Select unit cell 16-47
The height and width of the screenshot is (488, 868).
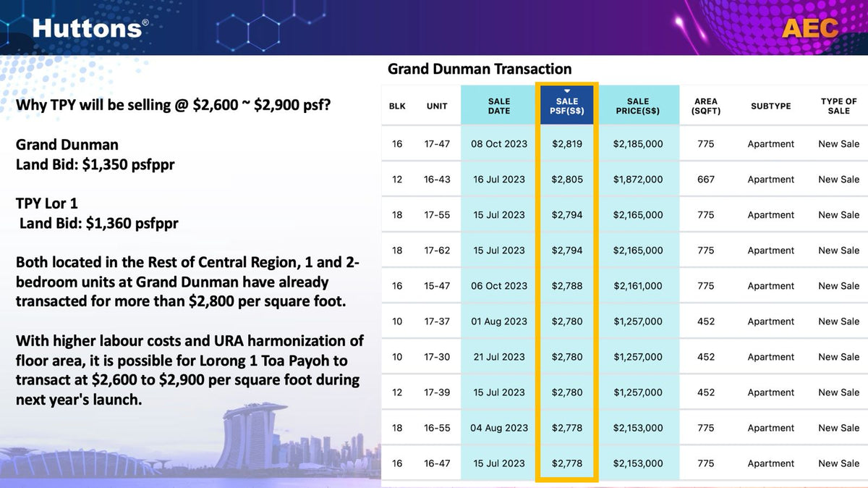coord(437,463)
